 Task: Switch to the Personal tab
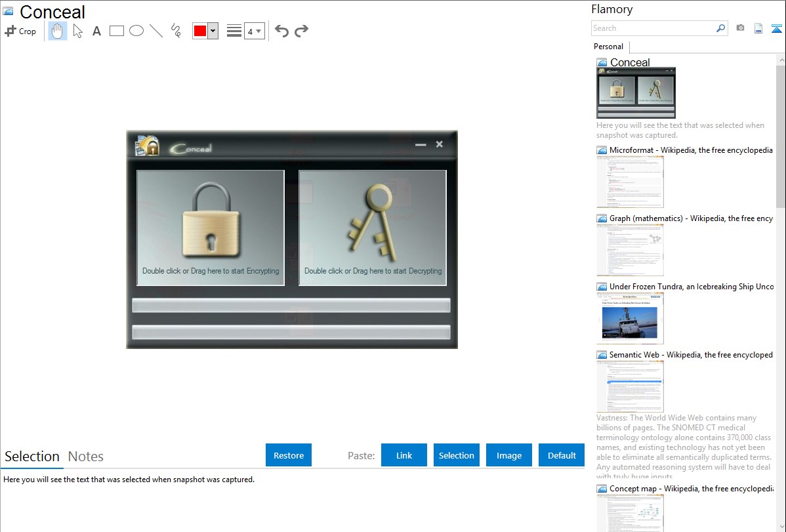pyautogui.click(x=609, y=47)
